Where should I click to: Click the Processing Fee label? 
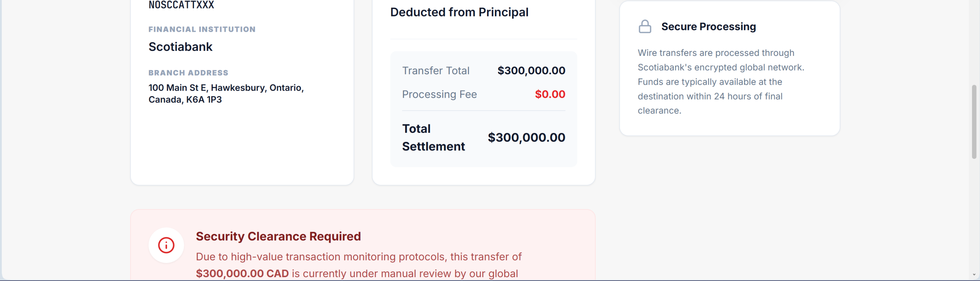(x=439, y=94)
